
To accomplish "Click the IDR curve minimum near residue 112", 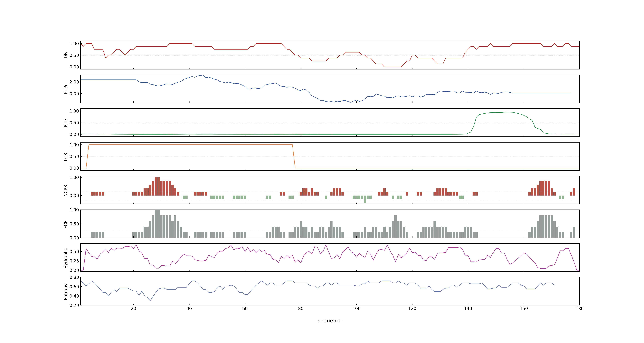I will pyautogui.click(x=393, y=67).
